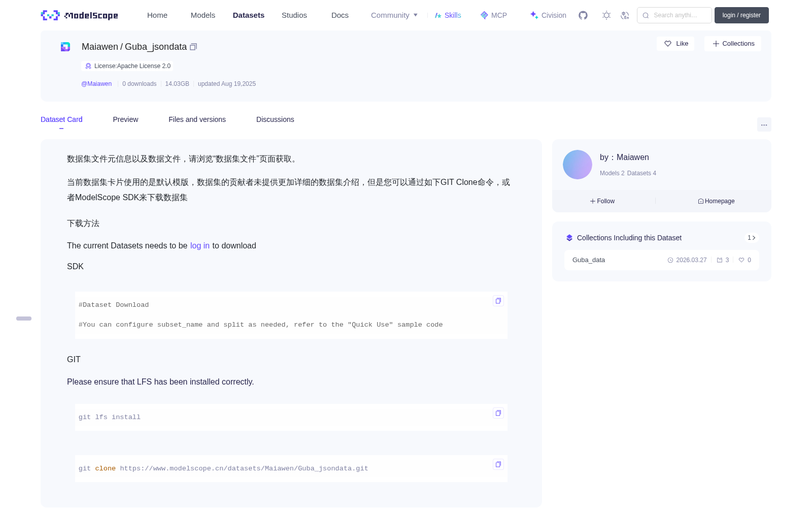
Task: Copy the git lfs install command
Action: [498, 413]
